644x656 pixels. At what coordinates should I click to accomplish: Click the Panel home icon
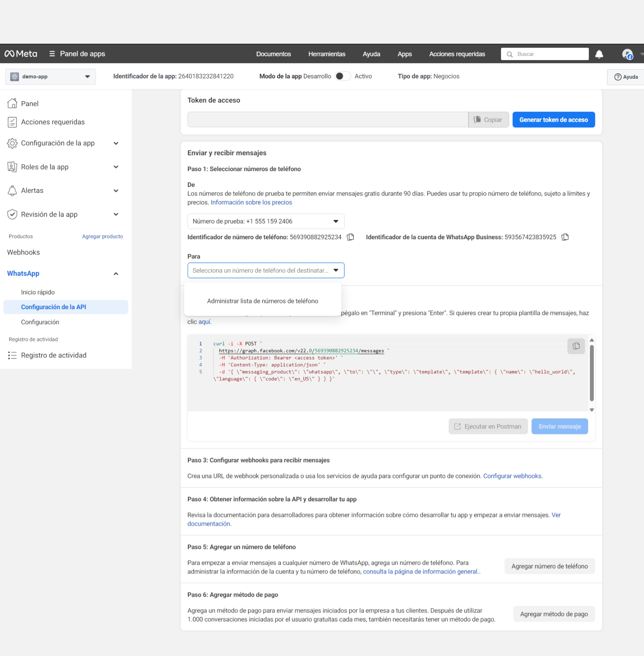[12, 103]
